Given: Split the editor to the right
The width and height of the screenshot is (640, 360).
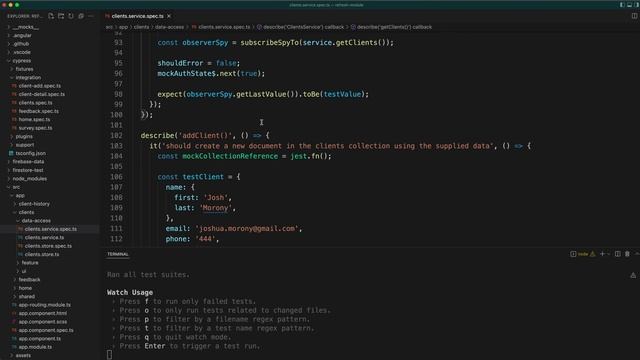Looking at the screenshot, I should click(x=634, y=16).
